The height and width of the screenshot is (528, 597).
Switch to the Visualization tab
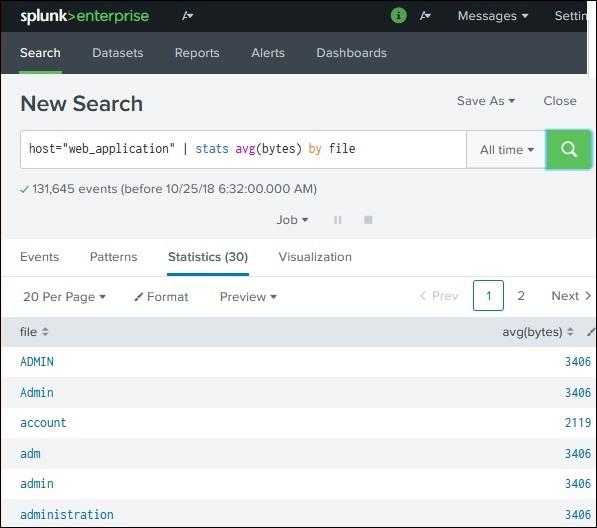(315, 257)
